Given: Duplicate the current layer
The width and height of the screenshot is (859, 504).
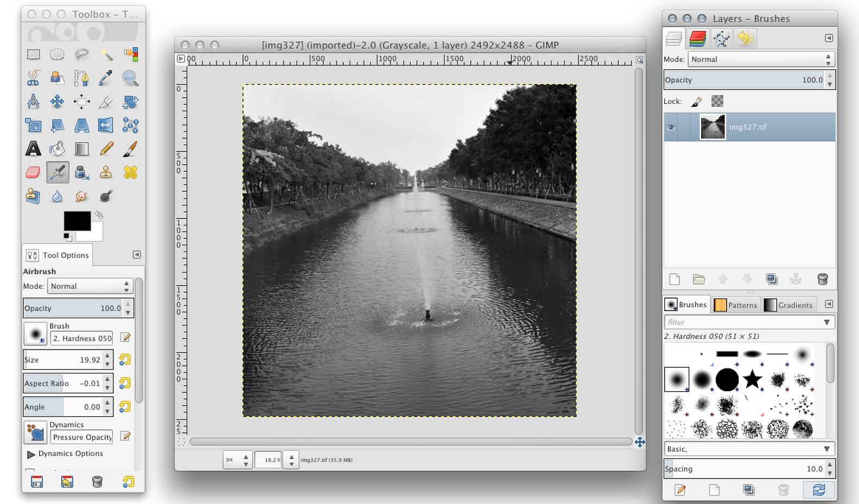Looking at the screenshot, I should click(772, 279).
